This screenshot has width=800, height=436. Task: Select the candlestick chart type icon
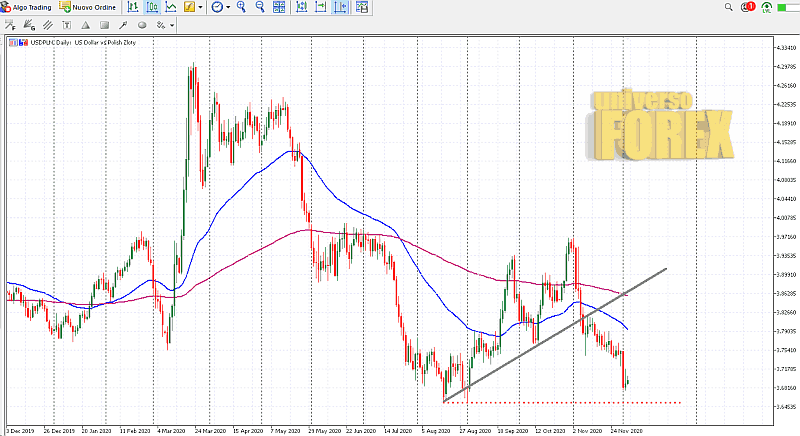(x=151, y=7)
